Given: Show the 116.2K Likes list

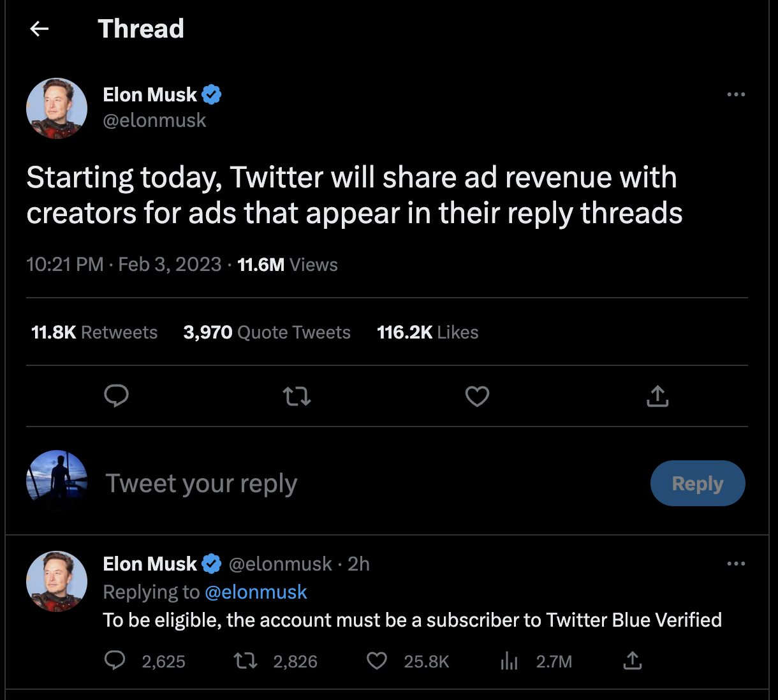Looking at the screenshot, I should (x=427, y=332).
